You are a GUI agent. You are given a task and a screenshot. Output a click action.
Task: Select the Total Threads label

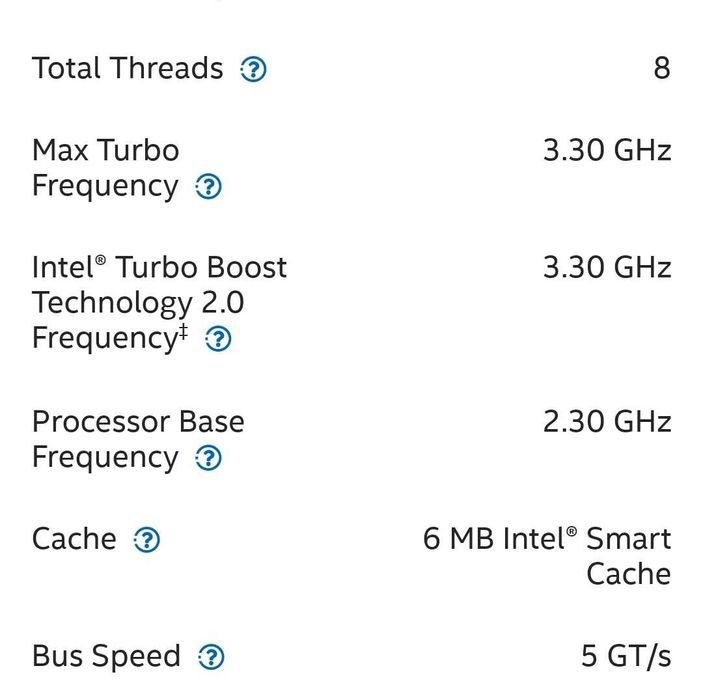tap(127, 69)
